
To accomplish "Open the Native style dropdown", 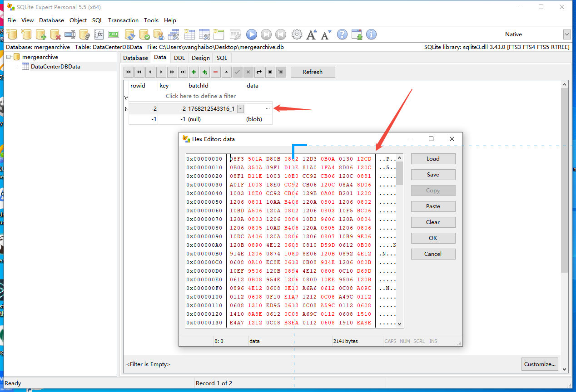I will click(x=566, y=34).
